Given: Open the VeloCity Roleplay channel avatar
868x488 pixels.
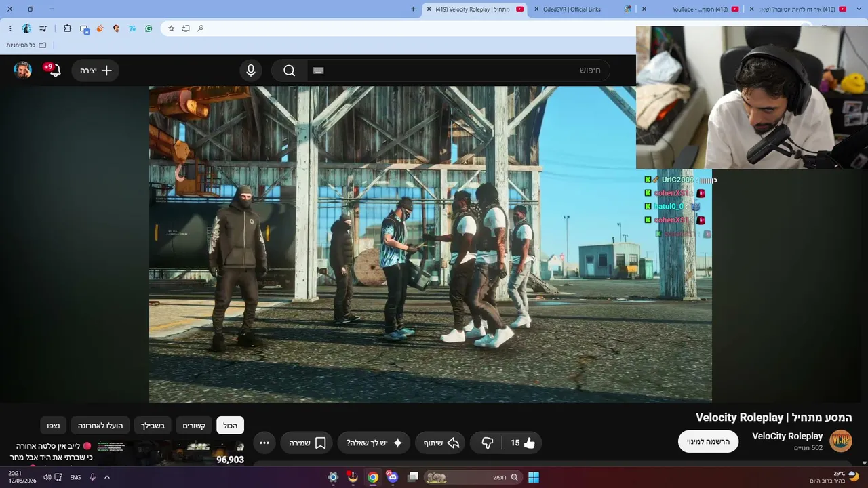Looking at the screenshot, I should tap(841, 441).
